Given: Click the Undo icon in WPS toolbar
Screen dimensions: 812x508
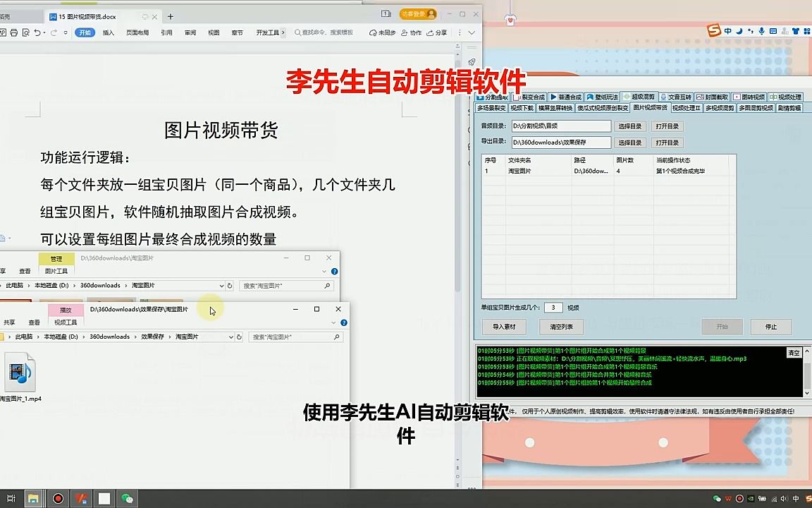Looking at the screenshot, I should coord(37,32).
